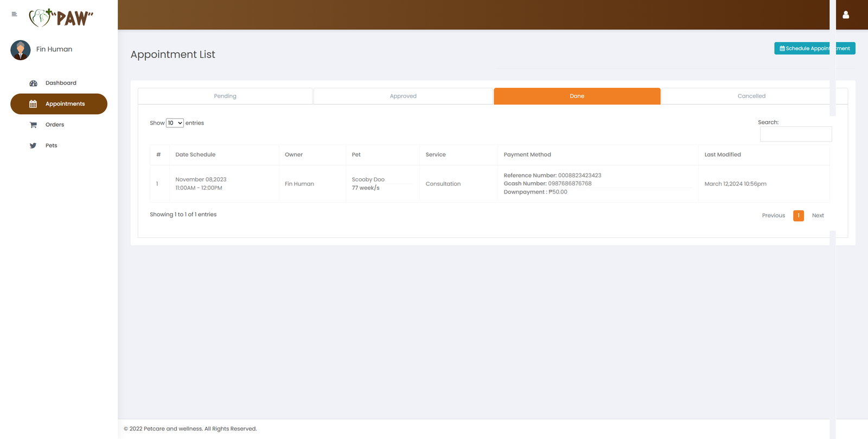868x439 pixels.
Task: Click Fin Human's avatar picture
Action: coord(21,50)
